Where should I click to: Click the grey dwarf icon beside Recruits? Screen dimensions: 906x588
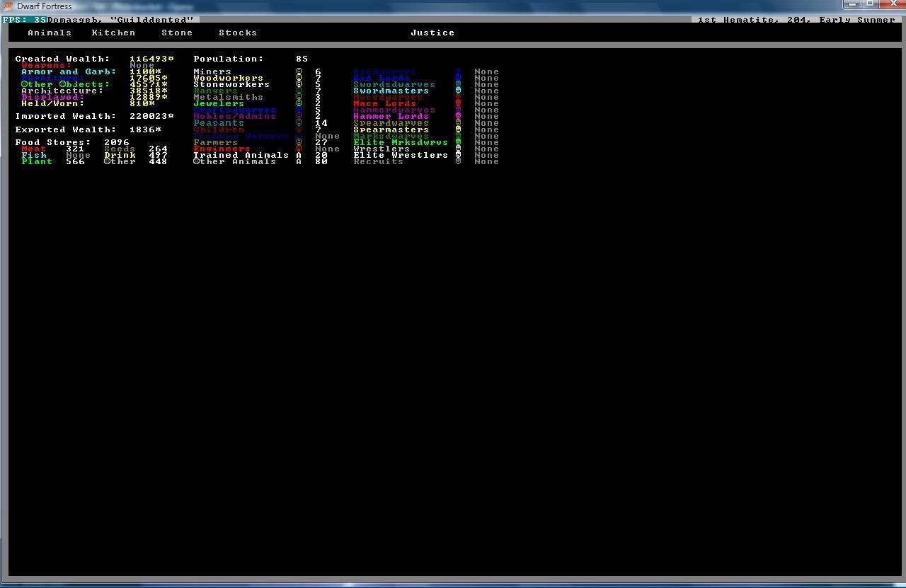pyautogui.click(x=458, y=161)
